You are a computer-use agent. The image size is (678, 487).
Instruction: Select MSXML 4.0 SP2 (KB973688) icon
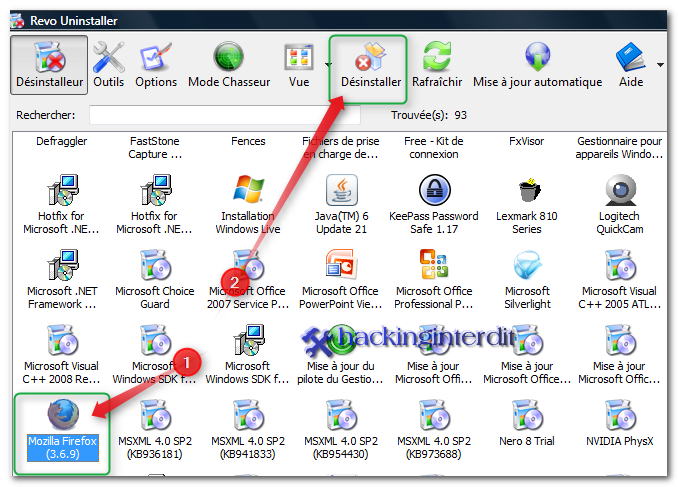coord(435,415)
